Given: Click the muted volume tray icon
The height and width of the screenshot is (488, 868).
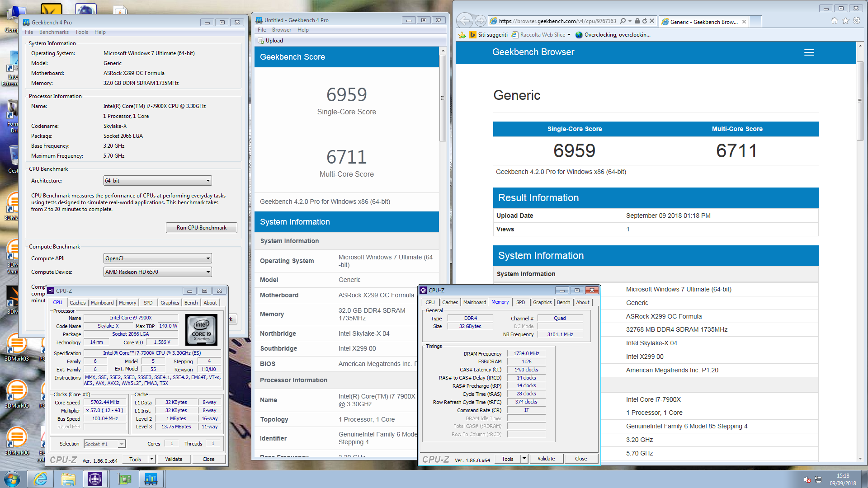Looking at the screenshot, I should (x=807, y=479).
